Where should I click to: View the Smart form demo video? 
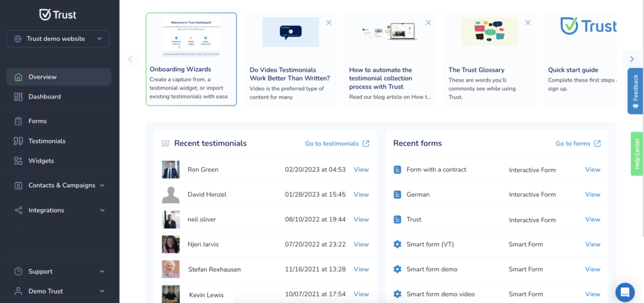point(592,294)
